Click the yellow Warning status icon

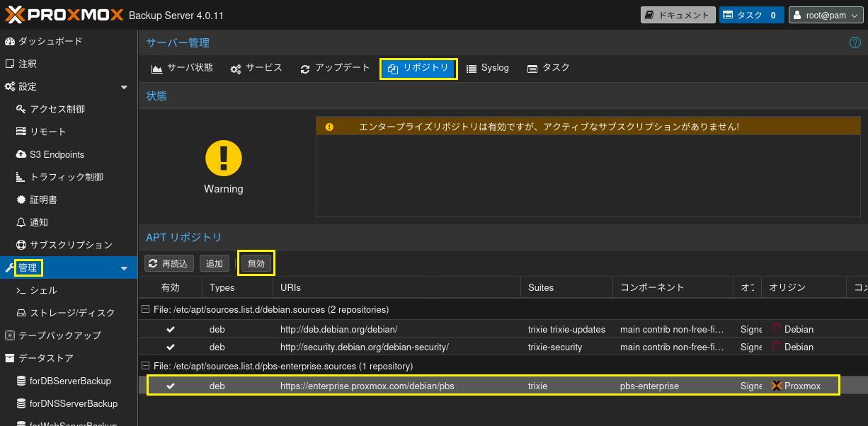tap(224, 158)
